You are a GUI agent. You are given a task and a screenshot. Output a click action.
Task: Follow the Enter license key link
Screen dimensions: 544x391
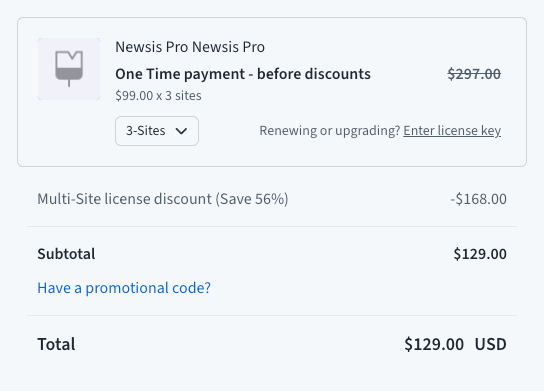pyautogui.click(x=452, y=131)
